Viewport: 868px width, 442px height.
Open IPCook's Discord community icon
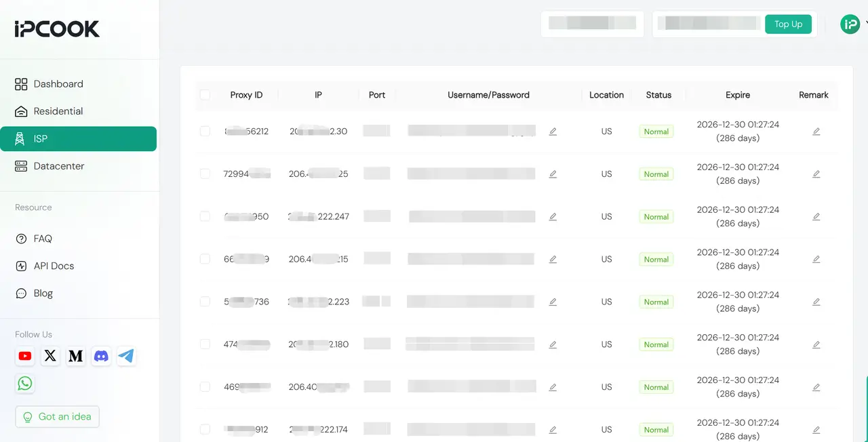tap(101, 356)
